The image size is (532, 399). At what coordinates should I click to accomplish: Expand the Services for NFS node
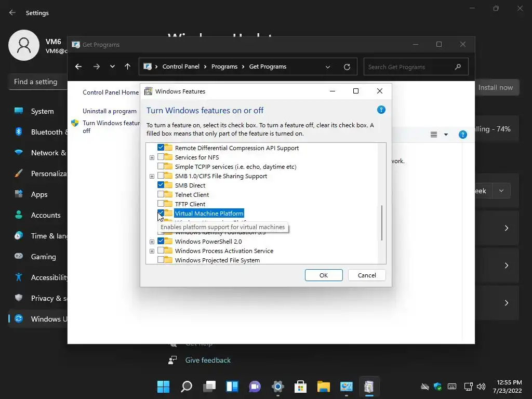(x=152, y=157)
